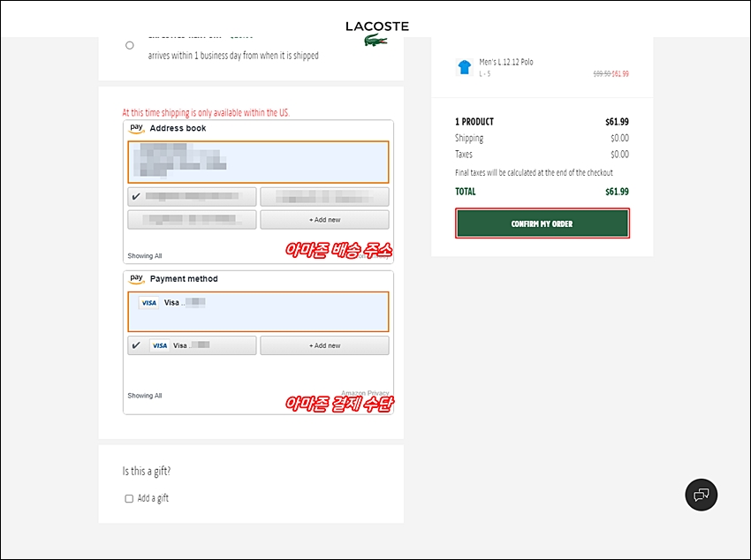Click the Payment method heading
This screenshot has width=751, height=560.
pyautogui.click(x=184, y=278)
